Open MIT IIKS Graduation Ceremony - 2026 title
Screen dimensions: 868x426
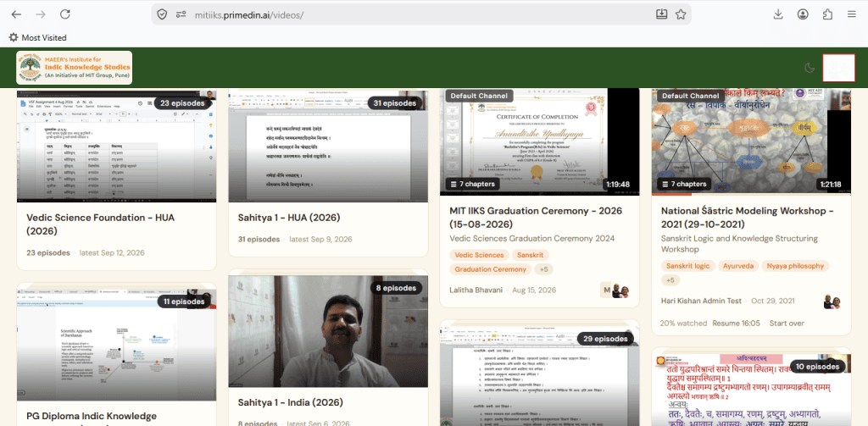point(536,218)
